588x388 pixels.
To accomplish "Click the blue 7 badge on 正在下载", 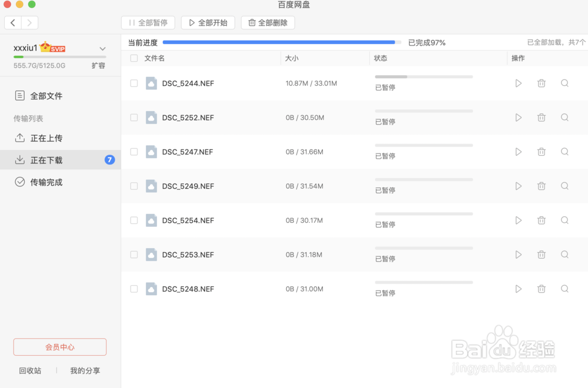I will pos(109,160).
